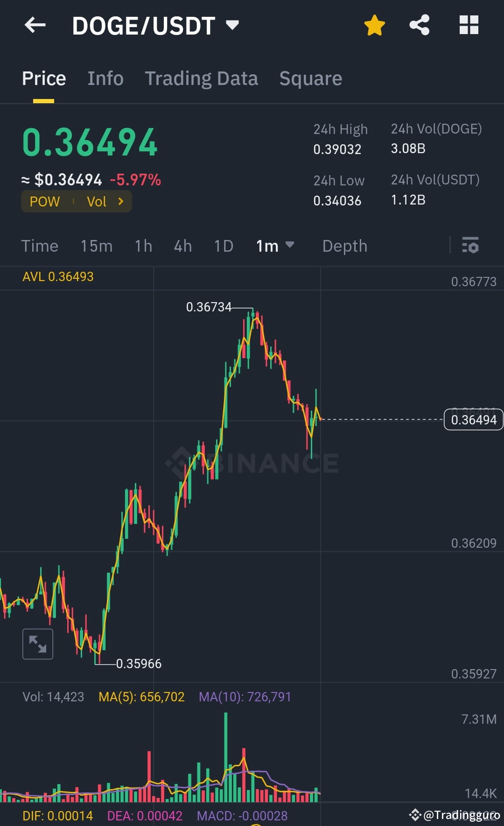Switch to the 15m timeframe
The width and height of the screenshot is (504, 826).
coord(96,246)
